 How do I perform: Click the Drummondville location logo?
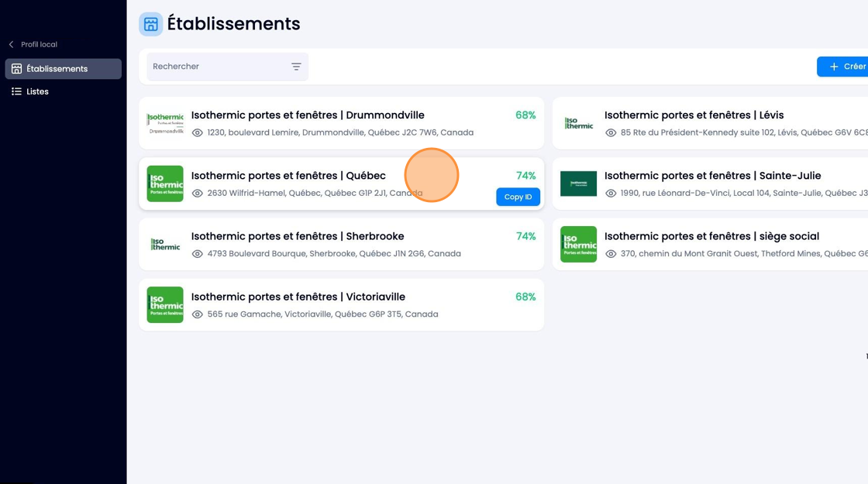[x=165, y=123]
